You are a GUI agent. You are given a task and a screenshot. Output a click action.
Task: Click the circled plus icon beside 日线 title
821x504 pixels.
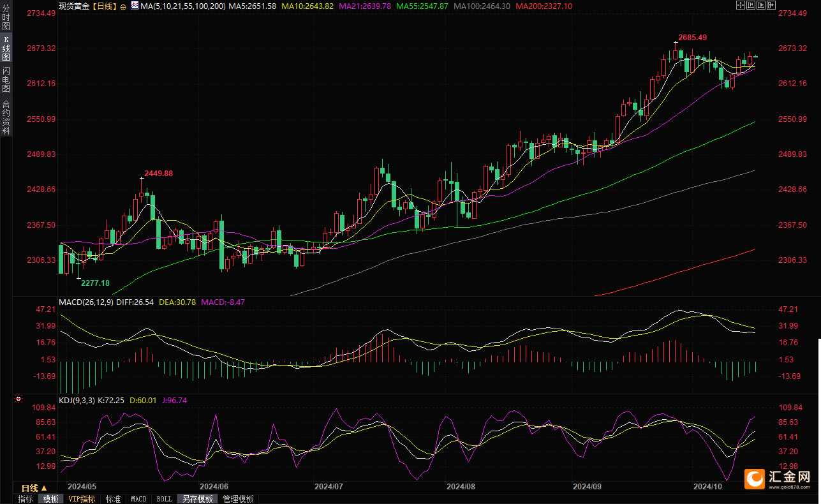click(x=123, y=6)
